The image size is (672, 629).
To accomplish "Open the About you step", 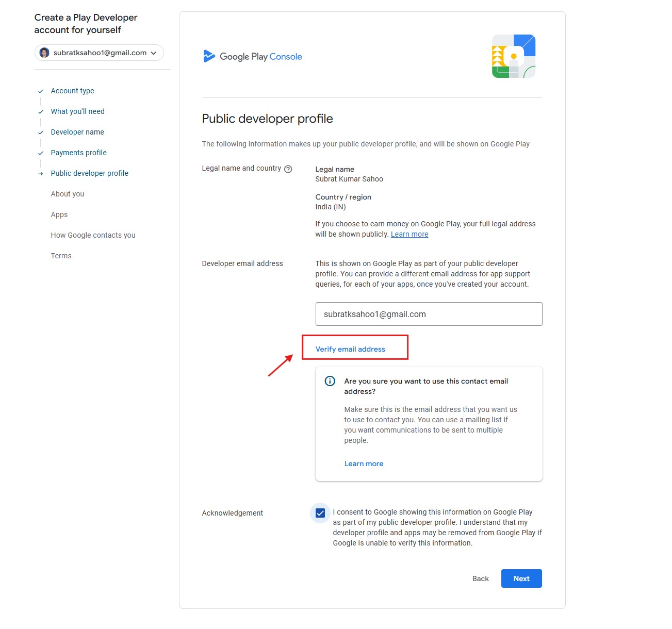I will [67, 194].
